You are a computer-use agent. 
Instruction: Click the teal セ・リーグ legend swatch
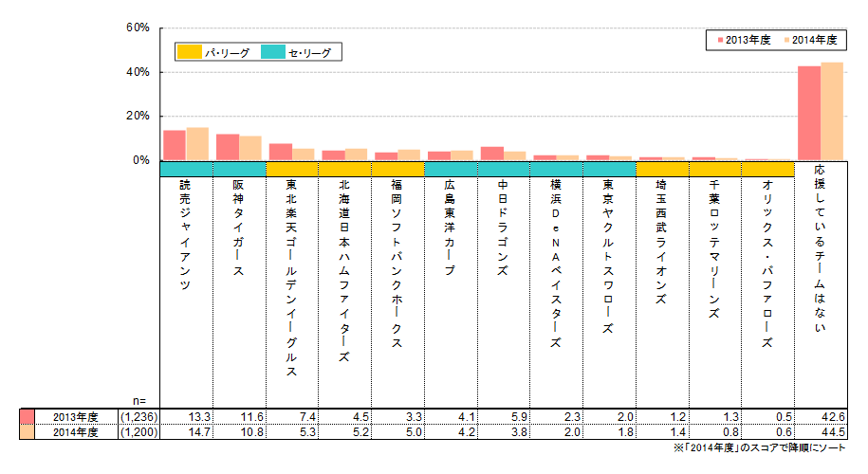pos(273,52)
